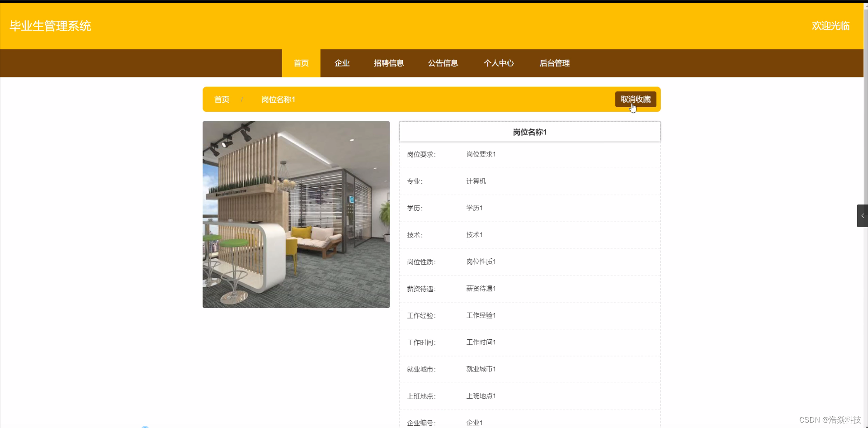Click the blue icon at bottom left

coord(144,426)
